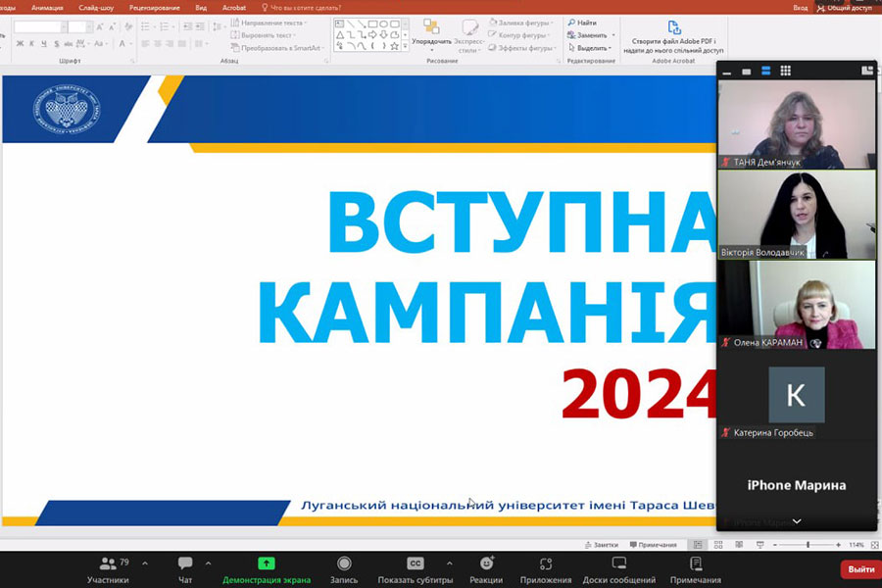Image resolution: width=882 pixels, height=588 pixels.
Task: Show more participants with down chevron
Action: 797,521
